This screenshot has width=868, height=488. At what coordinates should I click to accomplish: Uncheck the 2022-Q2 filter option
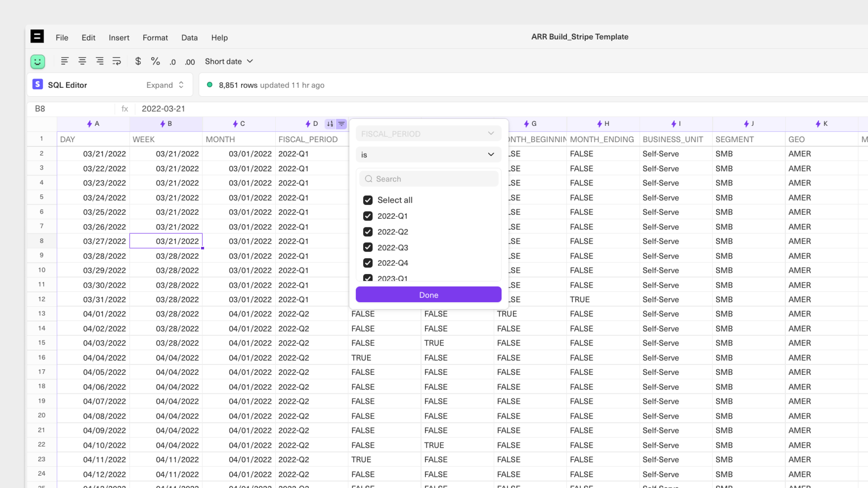coord(368,232)
